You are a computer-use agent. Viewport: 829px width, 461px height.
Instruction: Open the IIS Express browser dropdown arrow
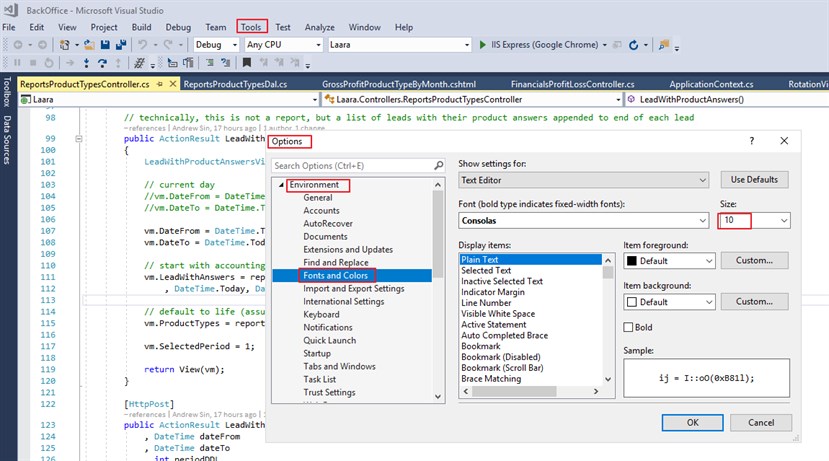pyautogui.click(x=604, y=45)
